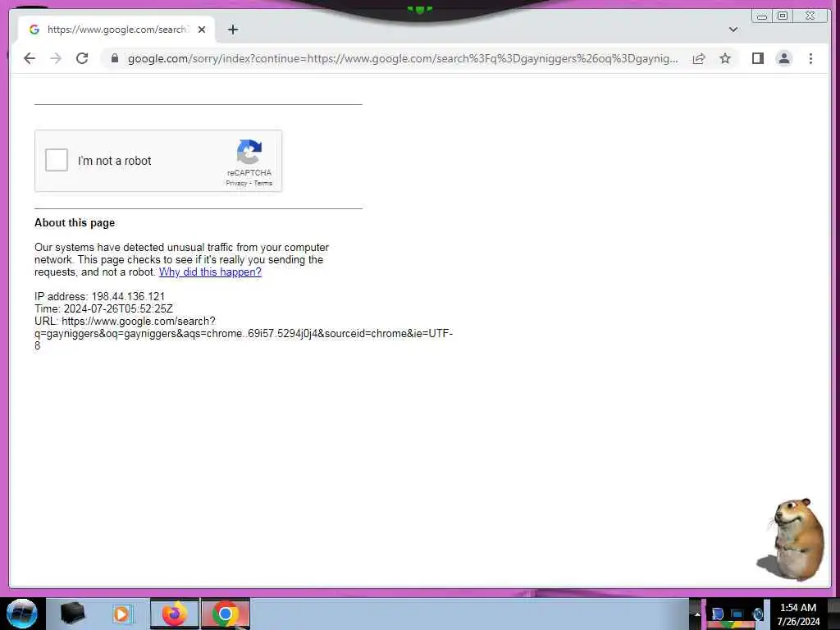The image size is (840, 630).
Task: Open the Chrome profile menu
Action: coord(783,58)
